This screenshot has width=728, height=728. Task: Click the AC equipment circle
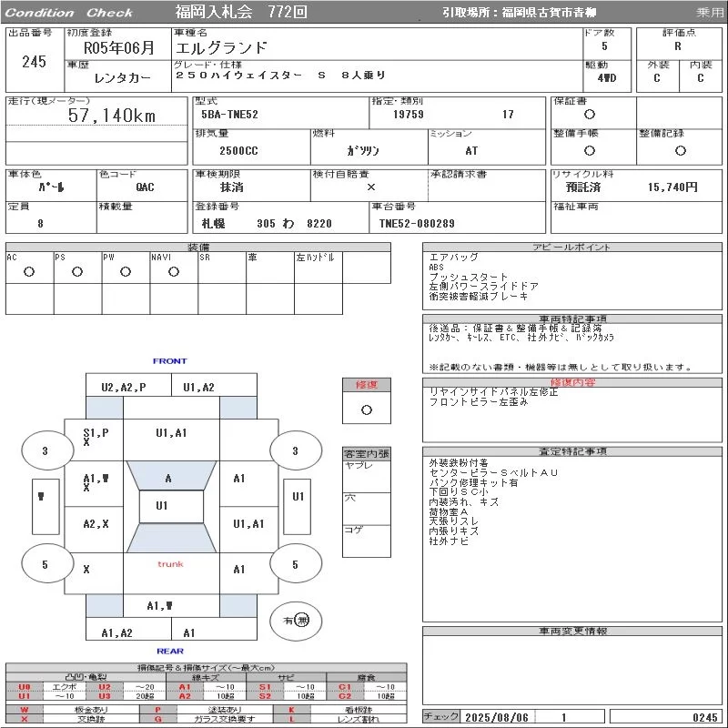[x=29, y=271]
